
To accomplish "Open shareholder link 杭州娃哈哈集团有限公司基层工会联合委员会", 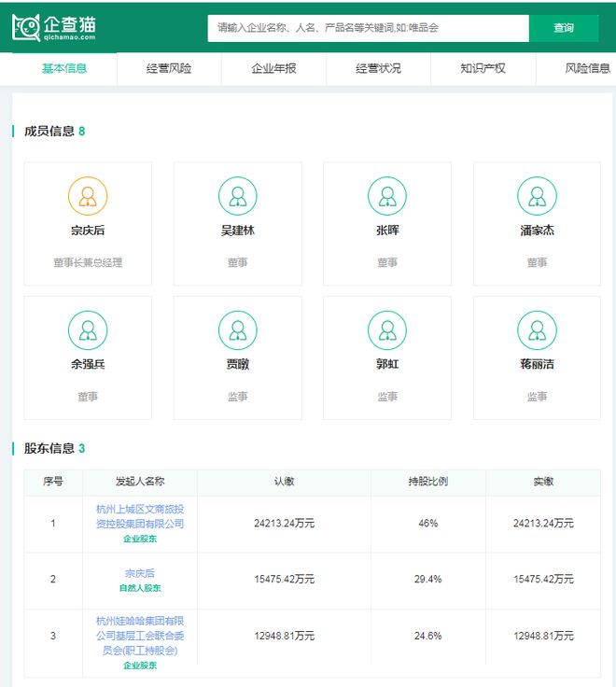I will 140,636.
